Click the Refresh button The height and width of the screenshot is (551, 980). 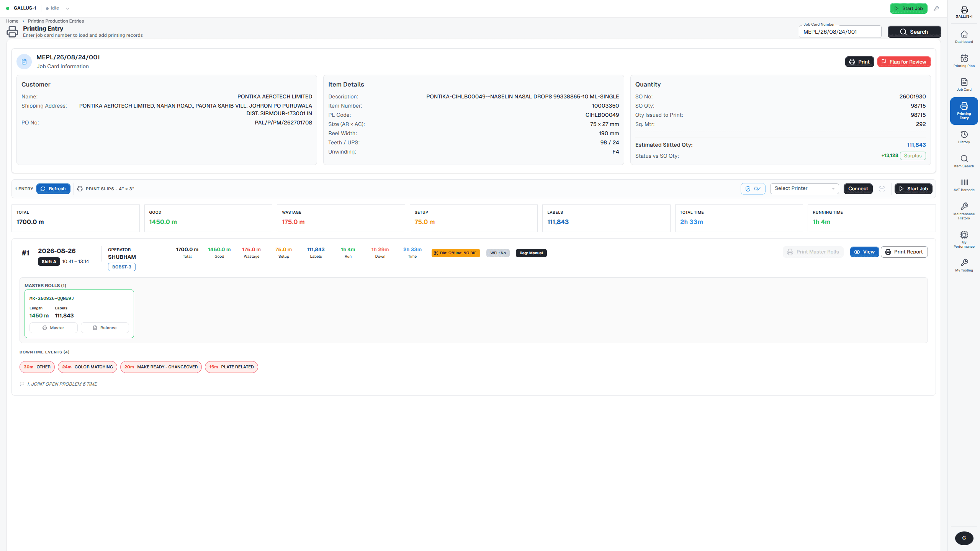53,189
